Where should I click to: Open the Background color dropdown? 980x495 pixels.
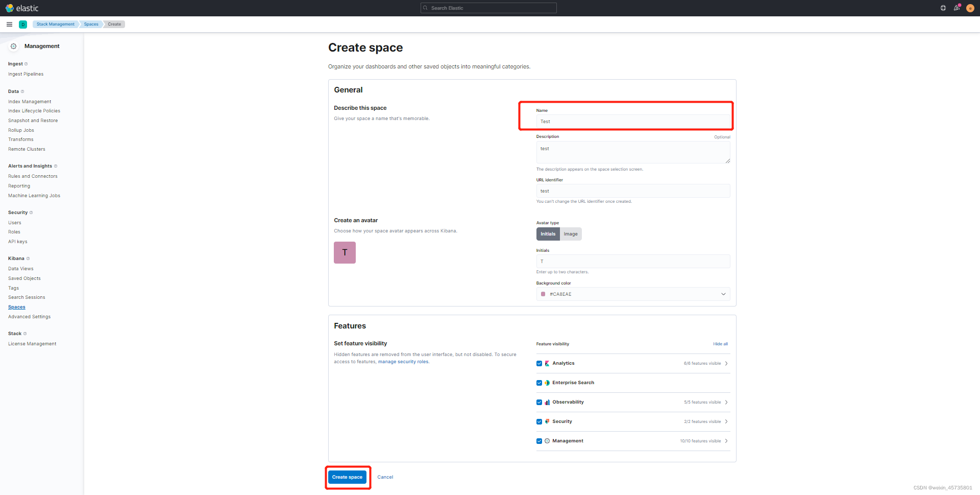click(633, 294)
